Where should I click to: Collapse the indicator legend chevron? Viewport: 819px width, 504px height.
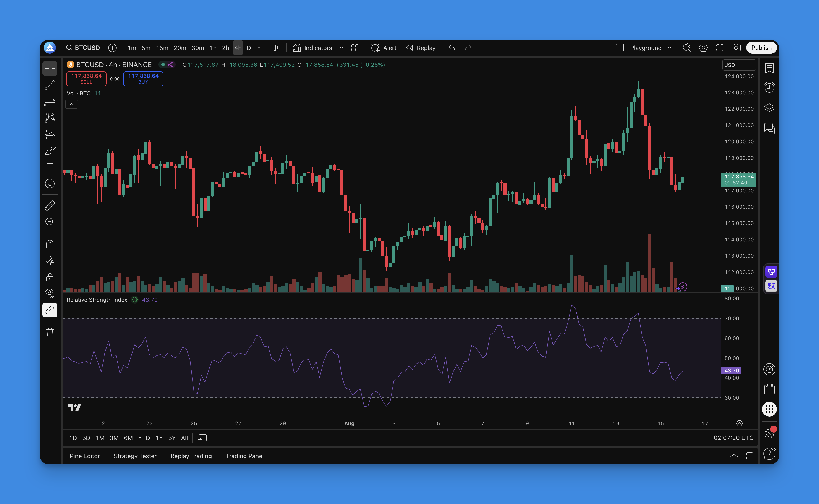(72, 104)
